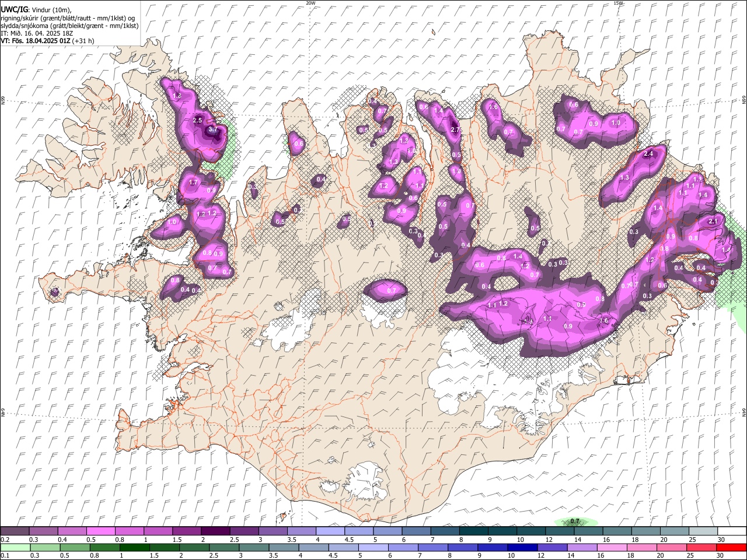Click the '0.1' label in the lower legend

pos(4,555)
